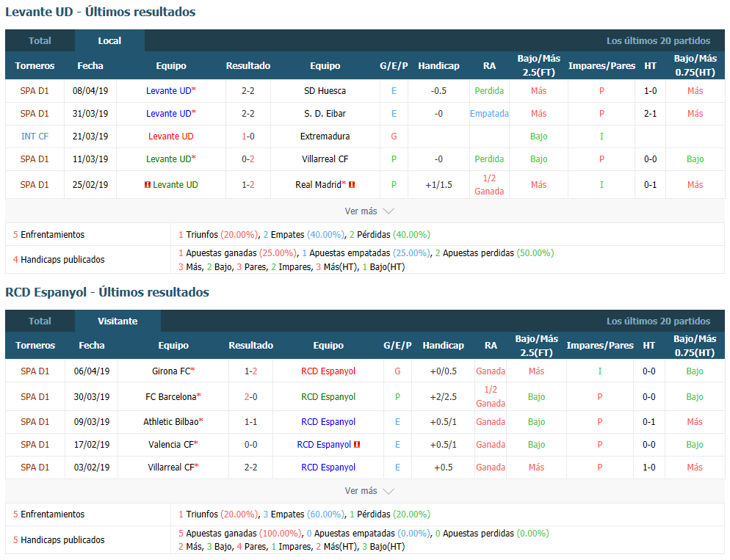Click the date 21/03/19

click(x=90, y=137)
